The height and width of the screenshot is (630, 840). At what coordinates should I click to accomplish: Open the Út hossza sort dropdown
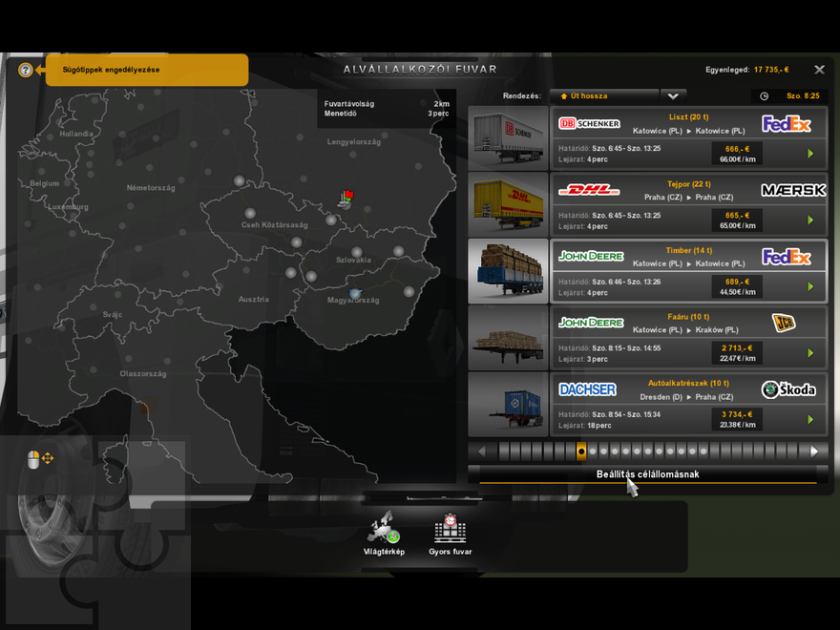[604, 95]
